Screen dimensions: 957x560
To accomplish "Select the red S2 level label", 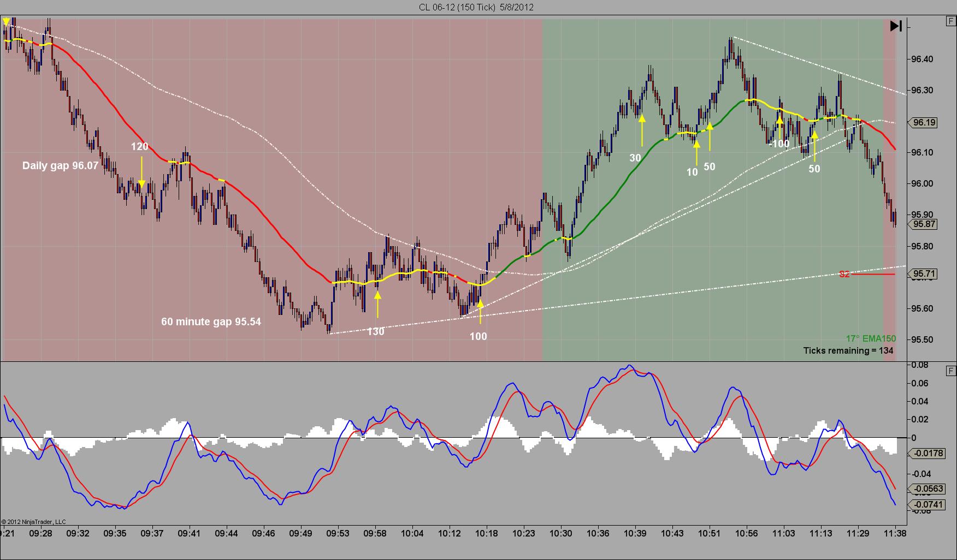I will [844, 274].
